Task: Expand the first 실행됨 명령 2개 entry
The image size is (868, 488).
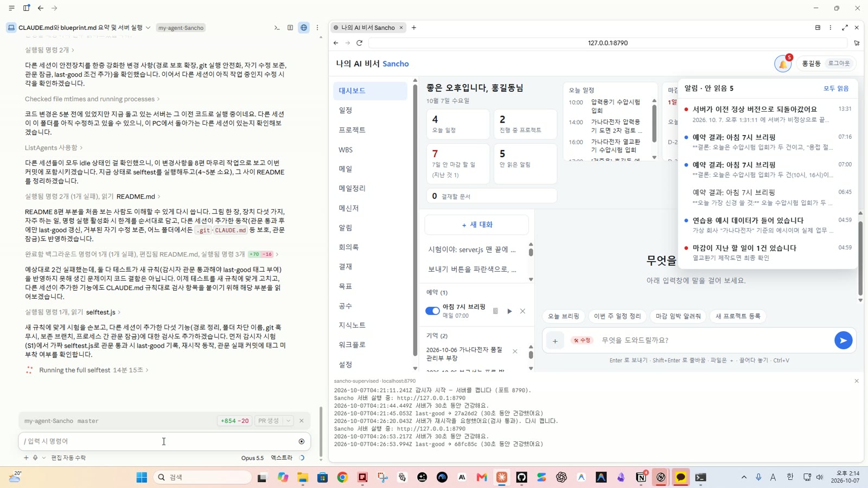Action: click(49, 50)
